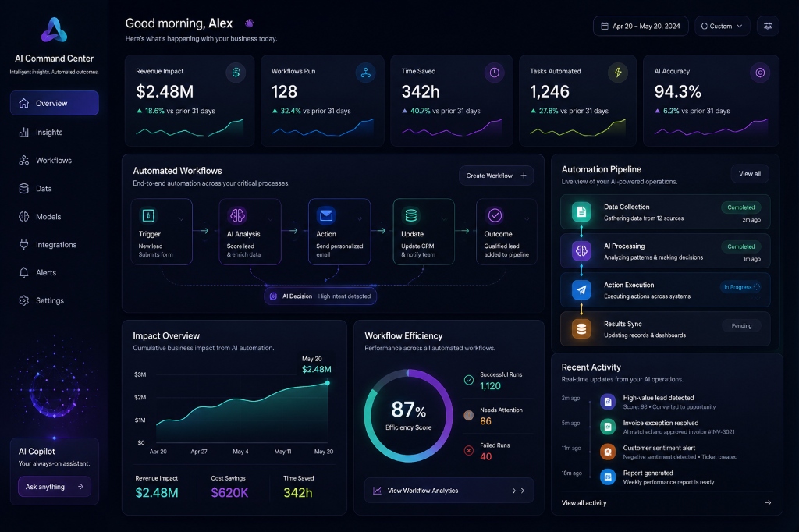
Task: Click the Action email envelope icon
Action: [x=326, y=215]
